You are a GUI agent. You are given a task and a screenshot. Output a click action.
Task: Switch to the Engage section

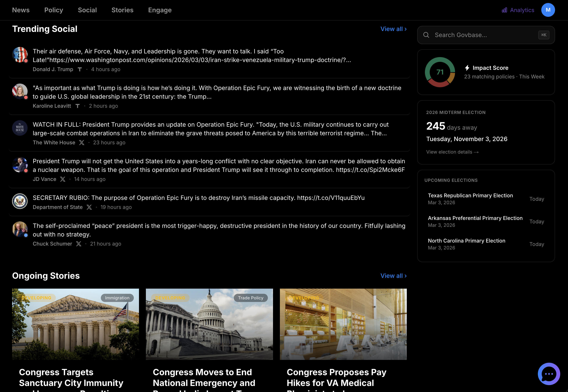[x=160, y=10]
